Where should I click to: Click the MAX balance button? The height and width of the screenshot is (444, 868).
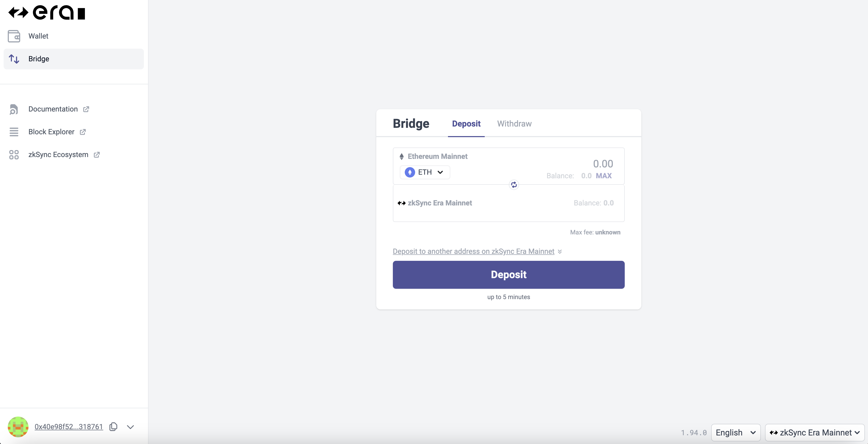(x=604, y=175)
